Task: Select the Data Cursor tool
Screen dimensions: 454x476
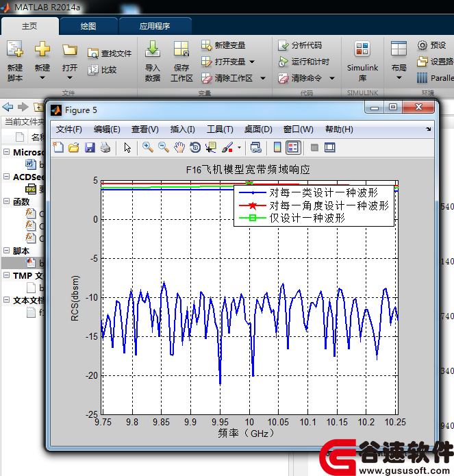Action: tap(211, 147)
